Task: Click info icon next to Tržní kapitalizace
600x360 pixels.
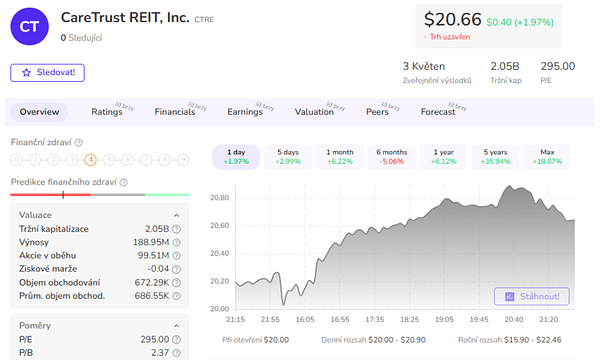Action: (176, 229)
